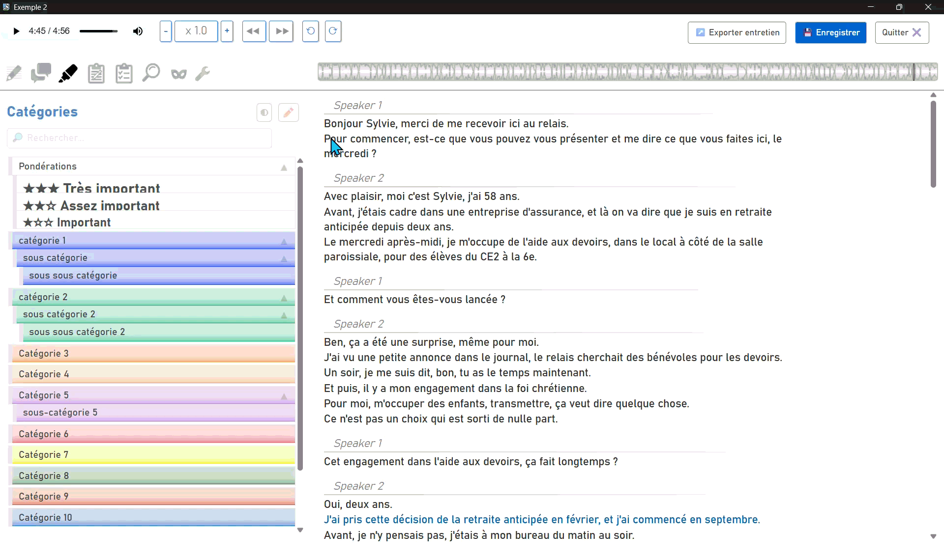Viewport: 944px width, 560px height.
Task: Select sous-catégorie 5 item
Action: tap(156, 413)
